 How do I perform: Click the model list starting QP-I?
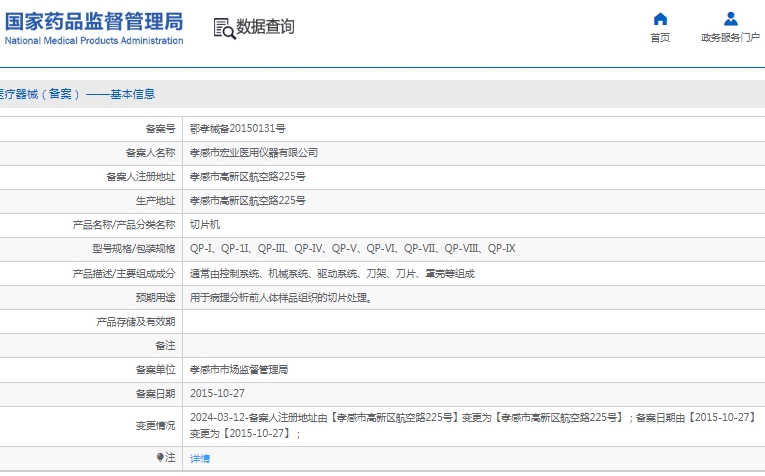coord(353,249)
